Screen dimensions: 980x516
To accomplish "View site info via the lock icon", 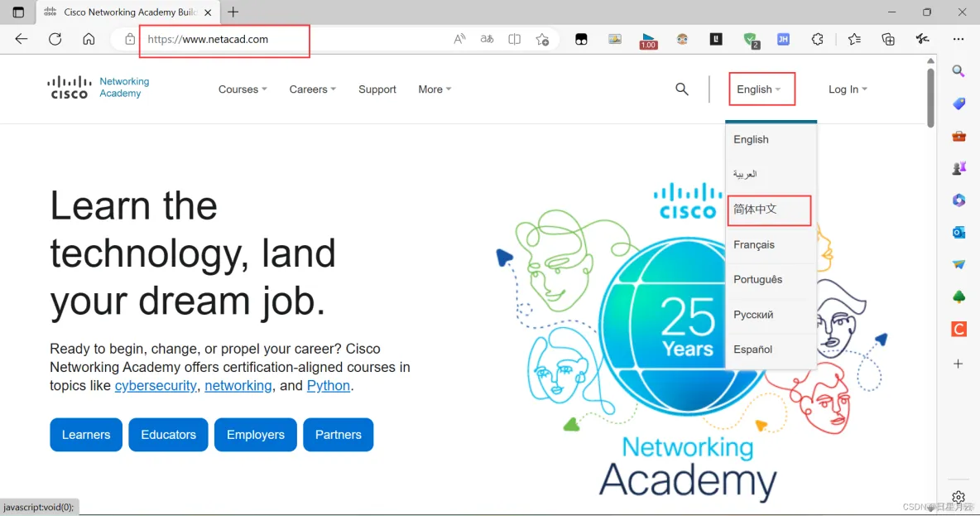I will 129,39.
